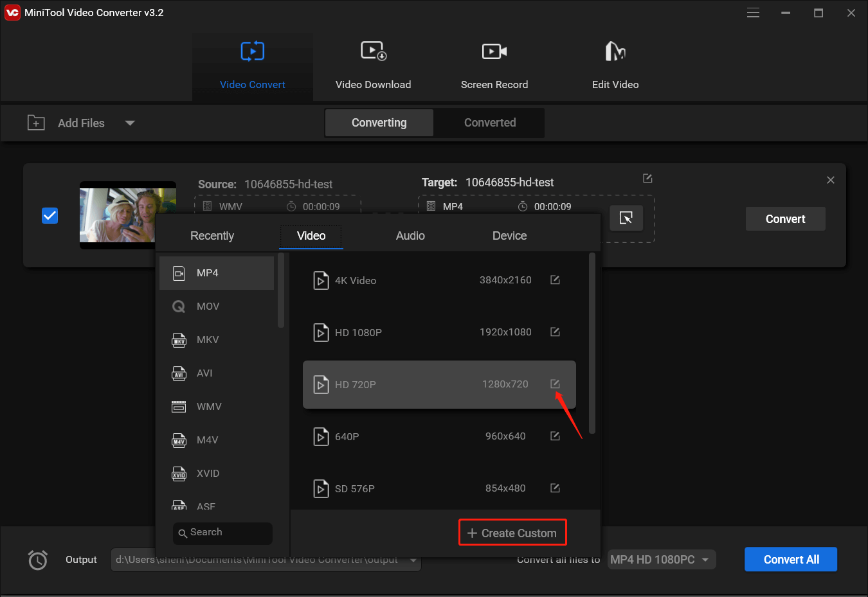
Task: Edit the HD 1080P preset settings
Action: point(555,332)
